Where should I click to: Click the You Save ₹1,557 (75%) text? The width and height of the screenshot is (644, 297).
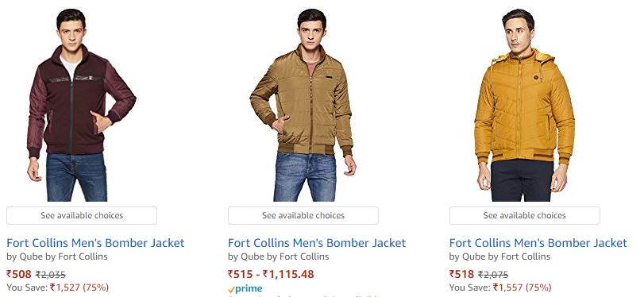pos(500,287)
